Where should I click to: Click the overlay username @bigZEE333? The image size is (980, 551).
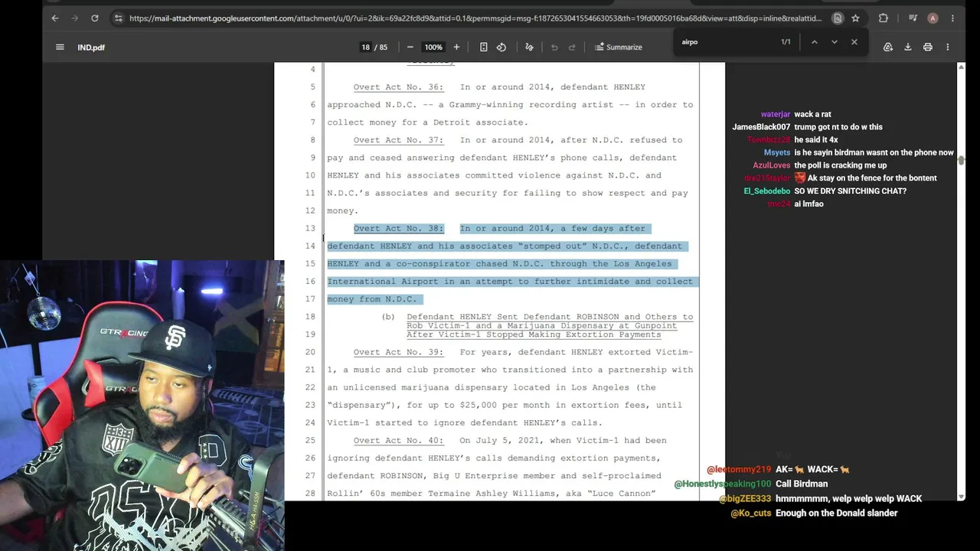(x=745, y=499)
